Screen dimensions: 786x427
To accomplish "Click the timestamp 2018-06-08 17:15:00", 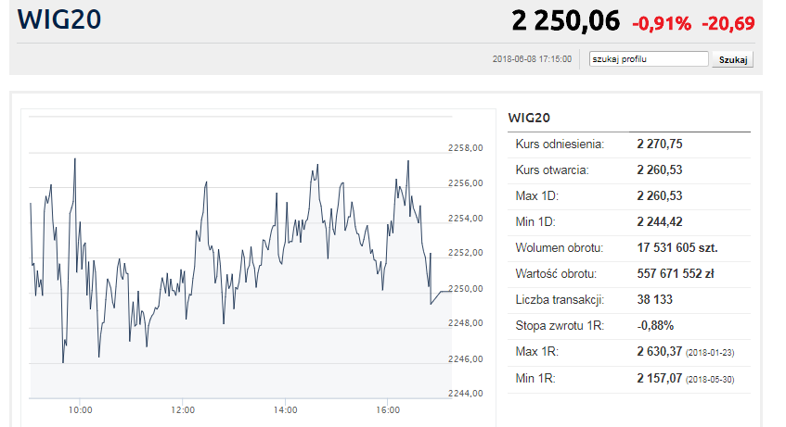I will (x=532, y=59).
